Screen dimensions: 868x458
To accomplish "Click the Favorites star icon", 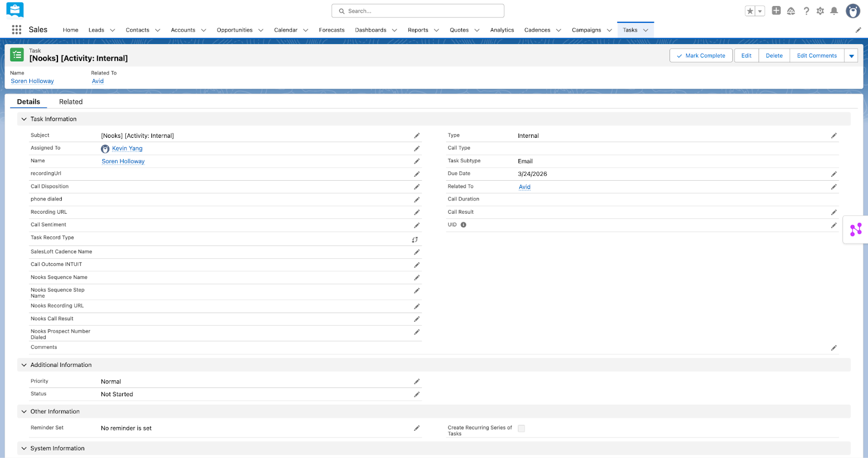I will tap(750, 11).
